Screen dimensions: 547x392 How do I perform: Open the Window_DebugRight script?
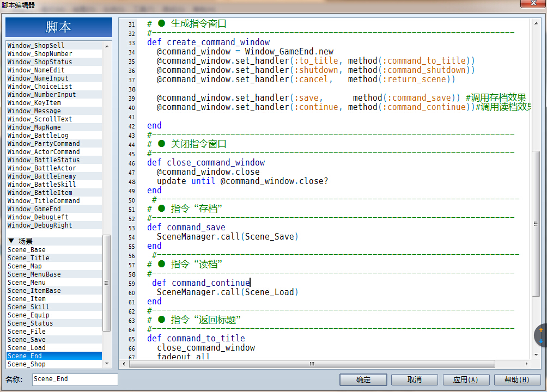coord(54,225)
